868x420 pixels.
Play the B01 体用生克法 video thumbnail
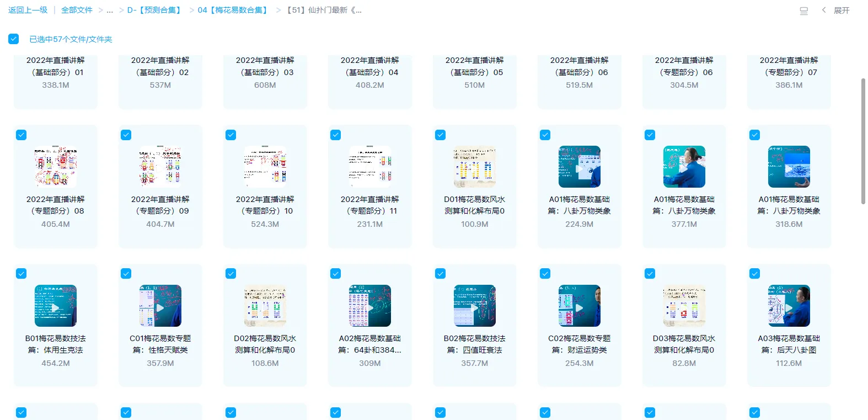(56, 306)
